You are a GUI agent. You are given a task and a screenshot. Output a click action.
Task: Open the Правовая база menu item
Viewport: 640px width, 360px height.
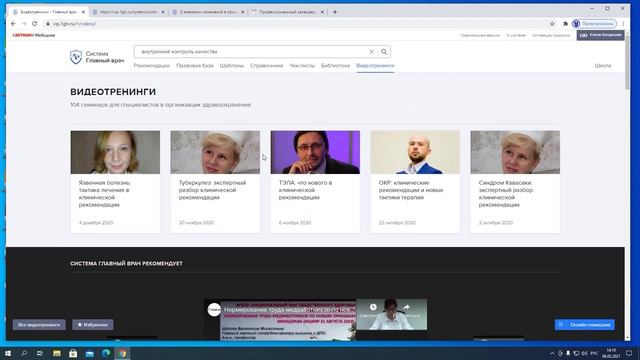coord(195,66)
